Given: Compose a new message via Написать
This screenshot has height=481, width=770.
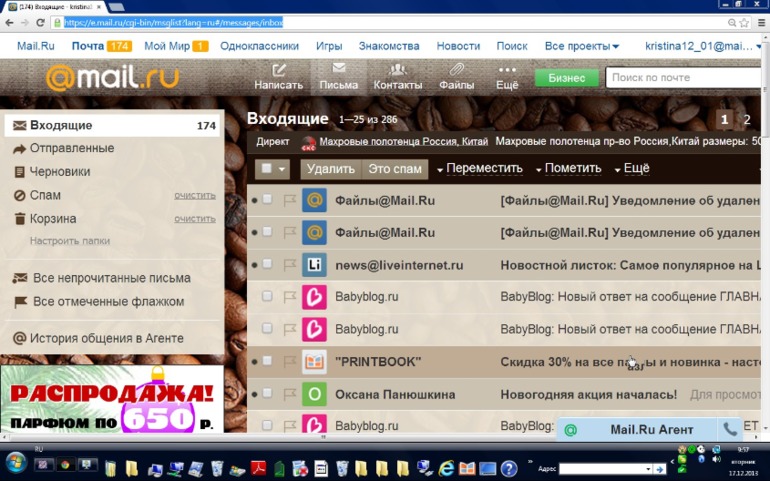Looking at the screenshot, I should [278, 77].
